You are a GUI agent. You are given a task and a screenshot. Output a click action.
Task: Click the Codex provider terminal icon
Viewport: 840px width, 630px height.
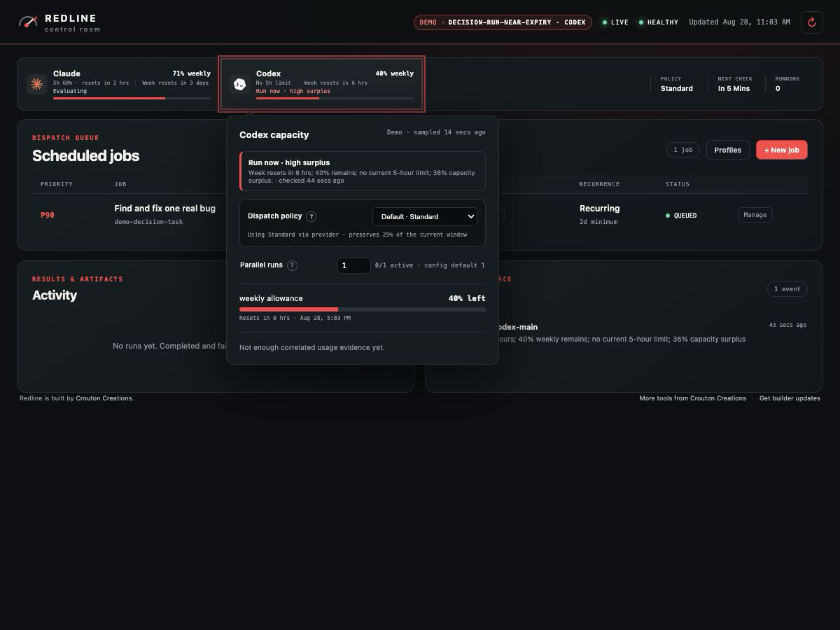(239, 84)
